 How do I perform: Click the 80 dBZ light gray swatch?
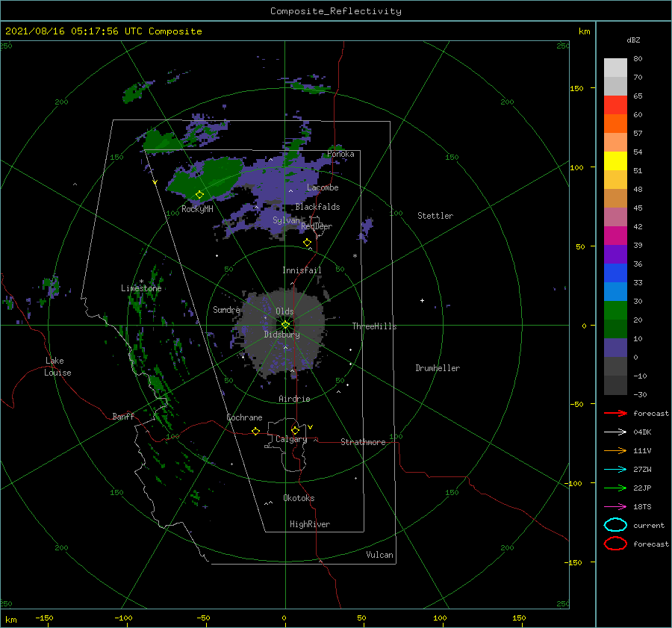615,67
